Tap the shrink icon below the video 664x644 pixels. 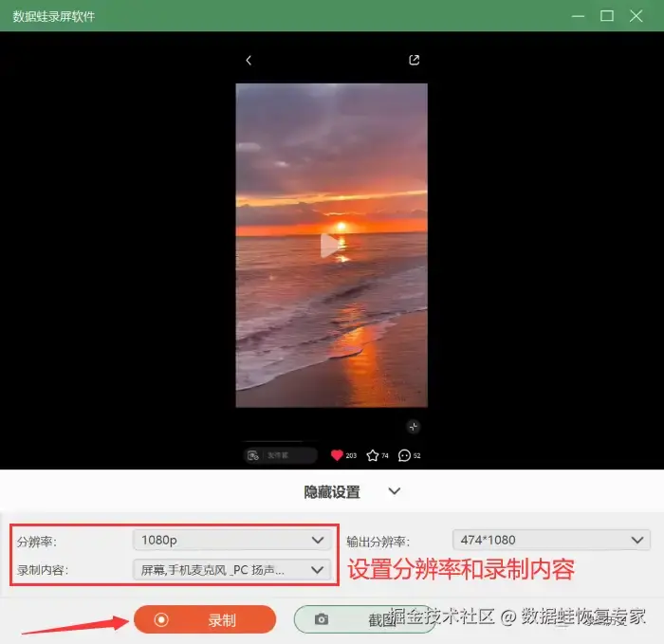pos(414,427)
